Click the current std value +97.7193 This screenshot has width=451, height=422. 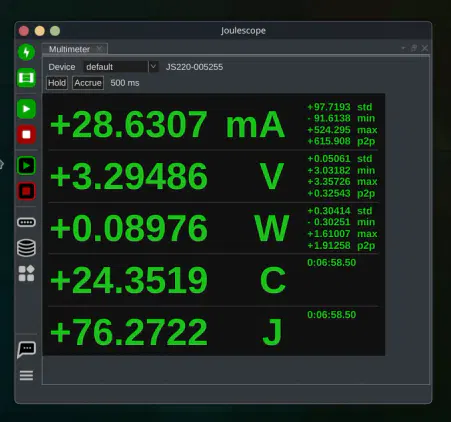pyautogui.click(x=329, y=107)
